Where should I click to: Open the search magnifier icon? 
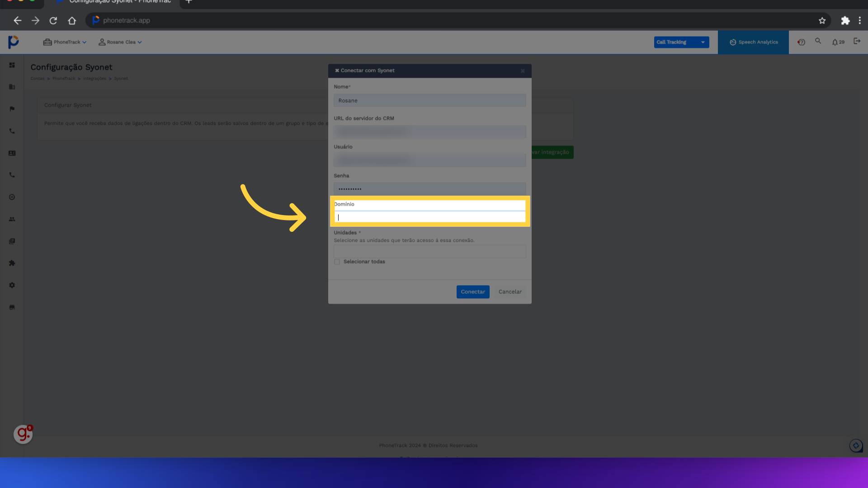818,41
